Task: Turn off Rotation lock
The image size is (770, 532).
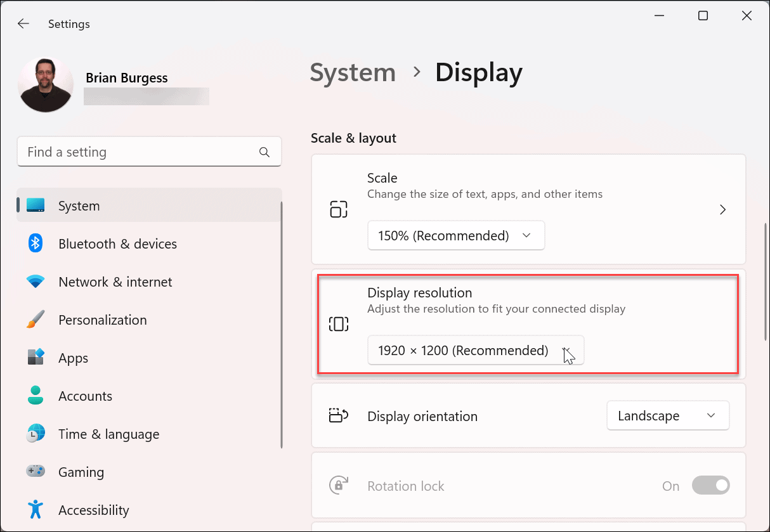Action: point(710,485)
